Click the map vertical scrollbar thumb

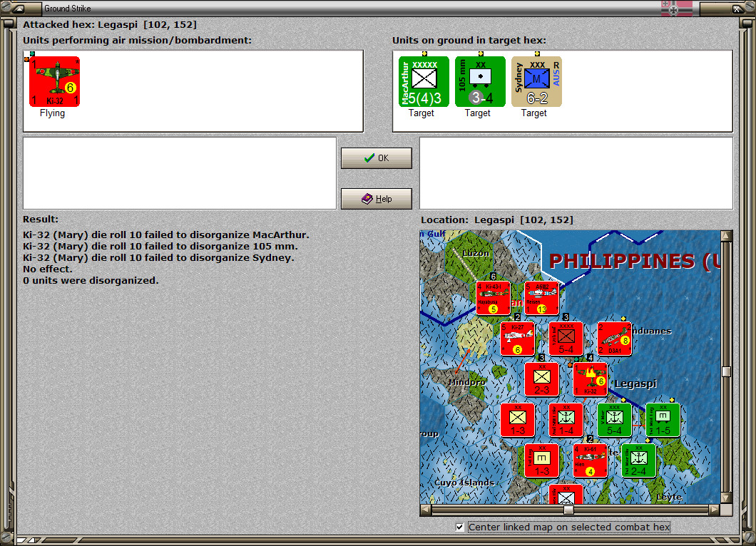727,371
